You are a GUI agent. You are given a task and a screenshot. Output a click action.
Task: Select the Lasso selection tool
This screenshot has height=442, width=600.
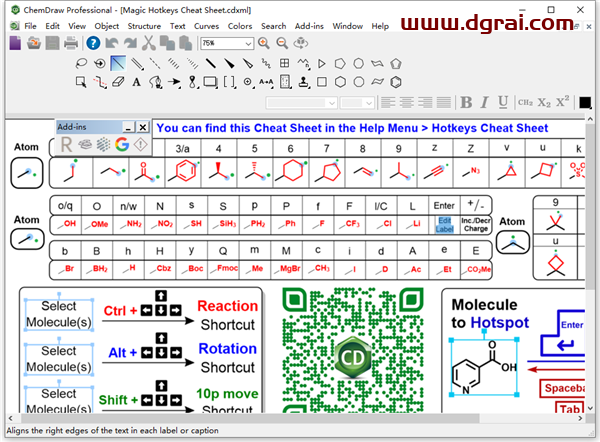83,63
